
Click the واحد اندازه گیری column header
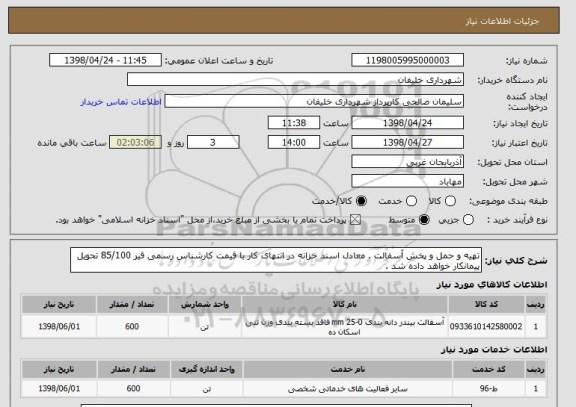206,369
